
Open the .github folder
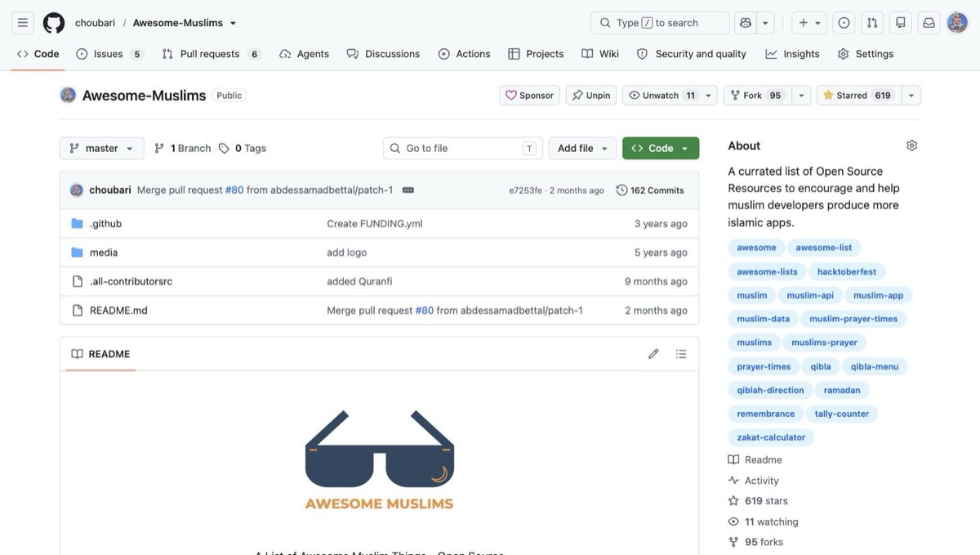point(105,223)
